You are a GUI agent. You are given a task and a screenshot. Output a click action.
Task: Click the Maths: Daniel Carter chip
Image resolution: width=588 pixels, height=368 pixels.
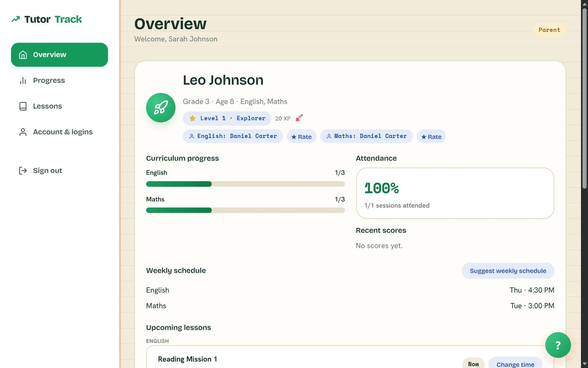point(367,136)
